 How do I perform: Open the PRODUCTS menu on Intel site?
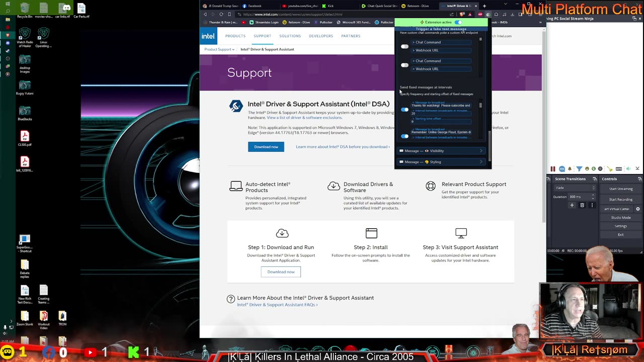(x=235, y=36)
